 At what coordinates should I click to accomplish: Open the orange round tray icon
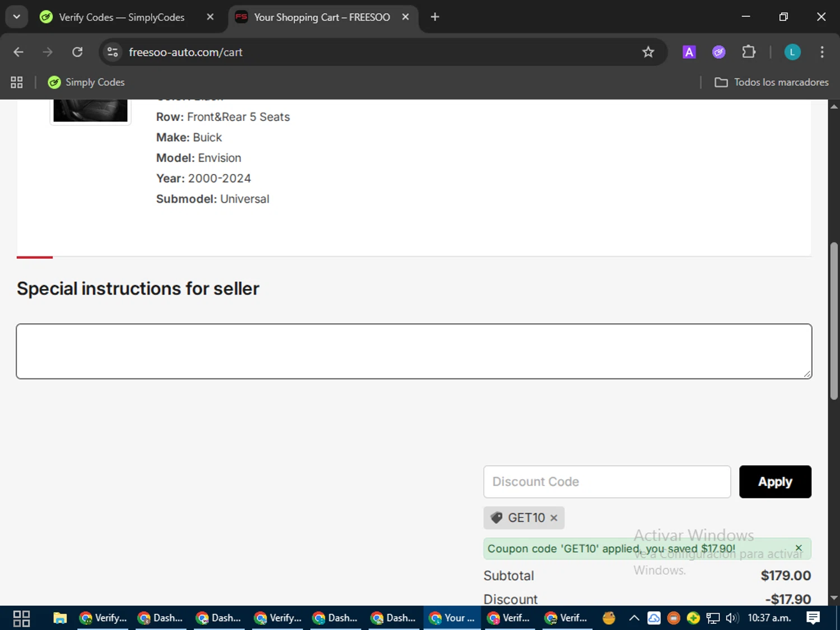674,618
